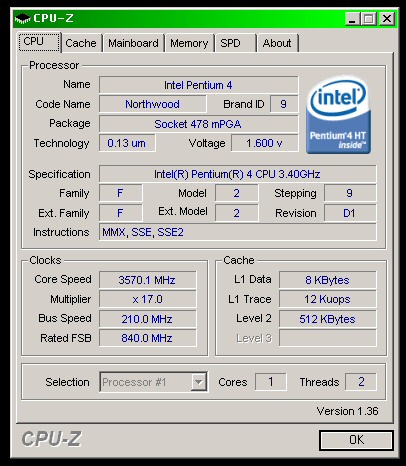The width and height of the screenshot is (406, 466).
Task: Click the Bus Speed 210.0 MHz value
Action: pos(147,319)
